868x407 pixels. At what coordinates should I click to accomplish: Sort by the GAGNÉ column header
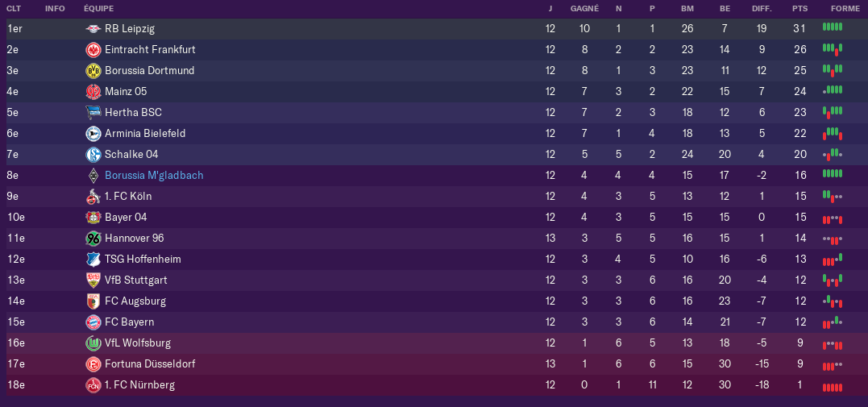(x=584, y=9)
